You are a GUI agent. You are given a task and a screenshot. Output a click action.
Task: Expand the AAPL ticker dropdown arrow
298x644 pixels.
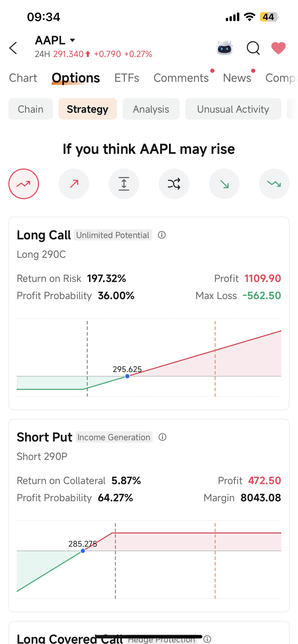[x=72, y=40]
